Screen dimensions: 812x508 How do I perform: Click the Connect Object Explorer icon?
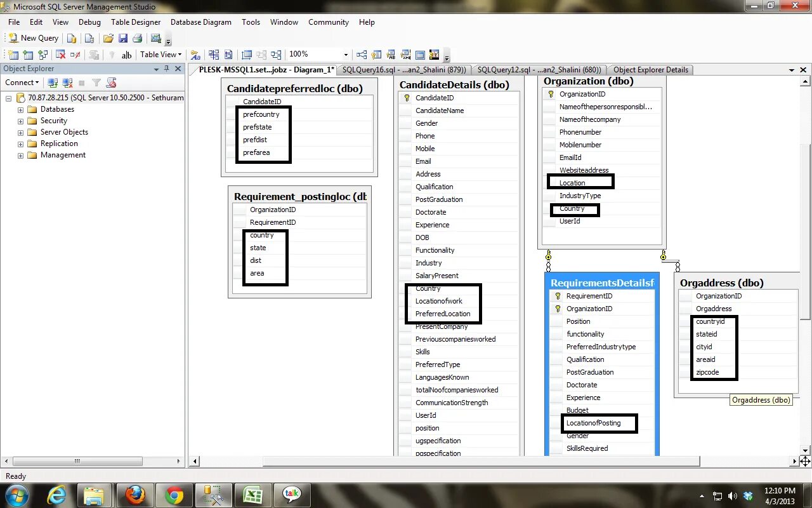click(x=53, y=83)
